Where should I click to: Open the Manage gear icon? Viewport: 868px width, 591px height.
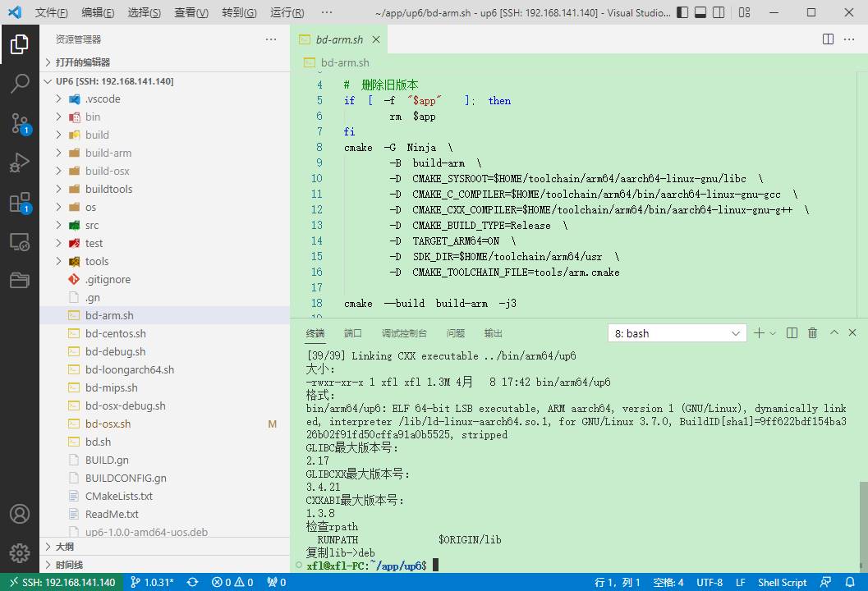20,552
